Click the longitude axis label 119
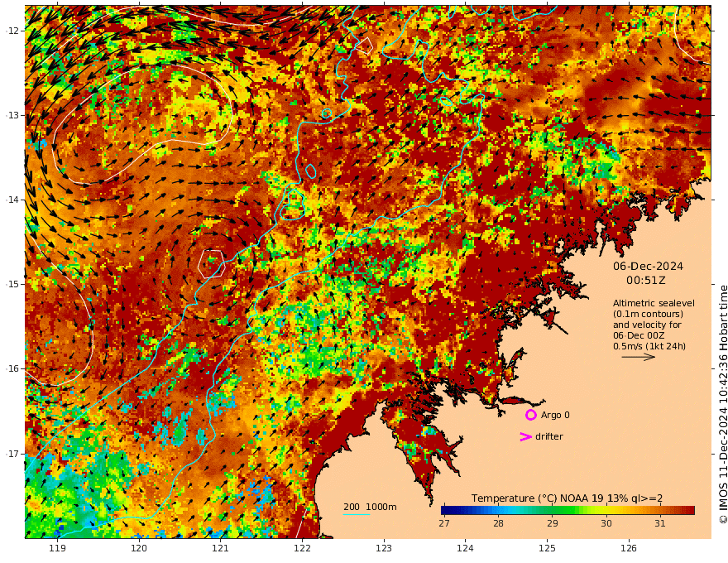 coord(57,548)
